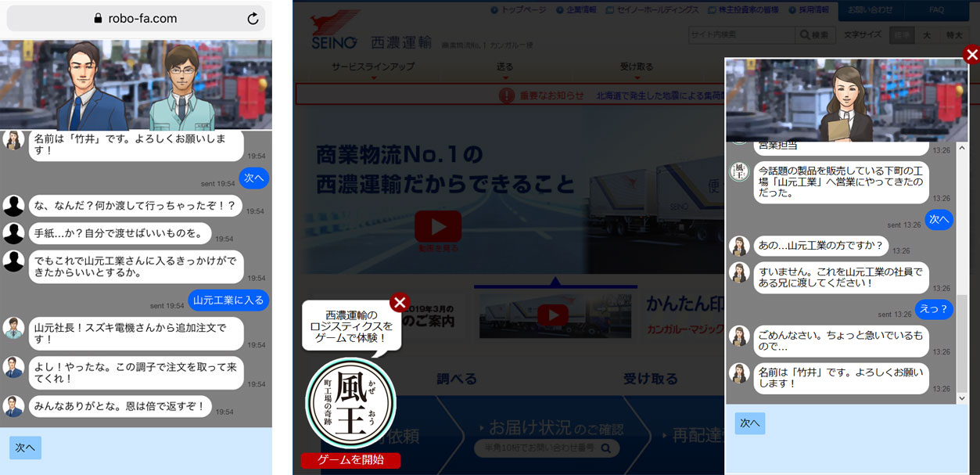The image size is (980, 475).
Task: Click the 受け取る section heading in lower page
Action: coord(650,379)
